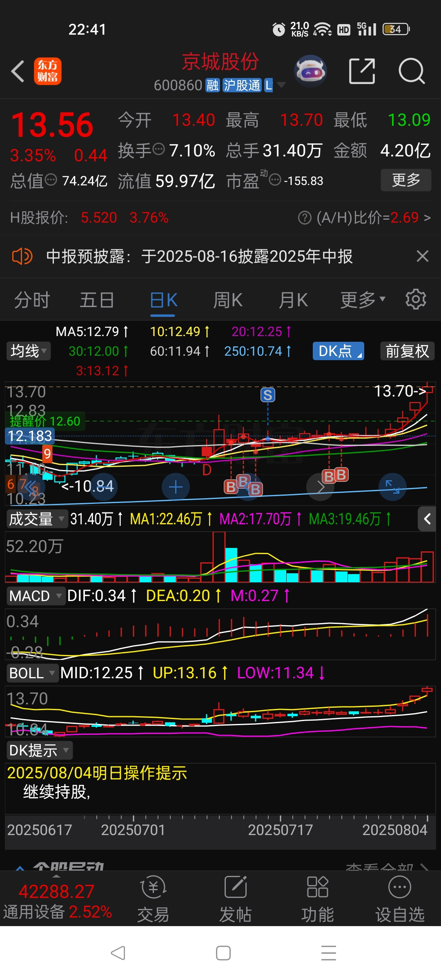Toggle the DK点 button
Screen dimensions: 441x980
339,351
